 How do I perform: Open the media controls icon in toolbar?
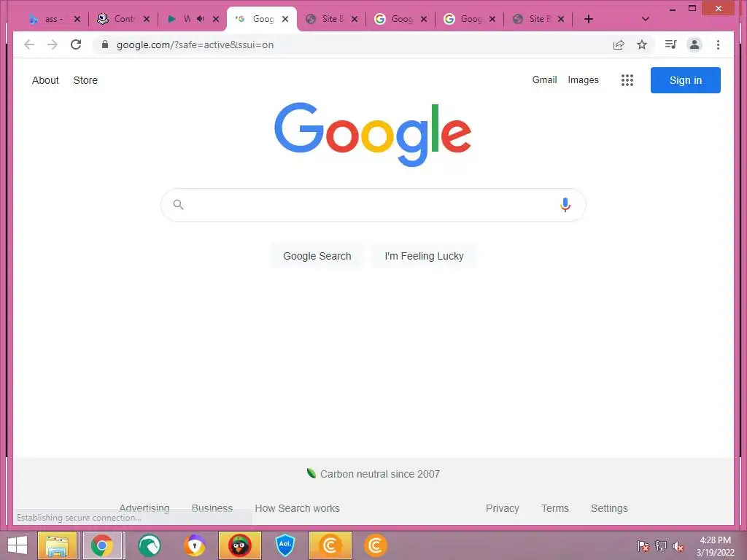coord(671,44)
